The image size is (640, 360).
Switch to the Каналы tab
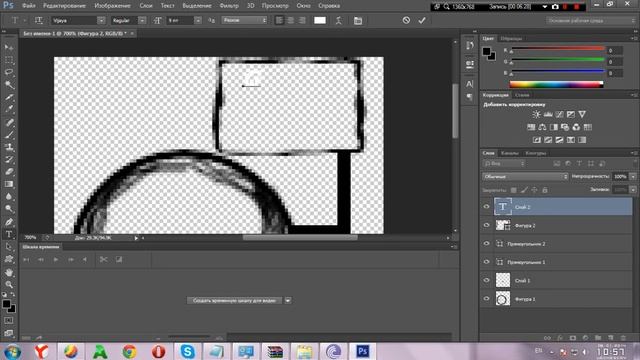(x=510, y=153)
